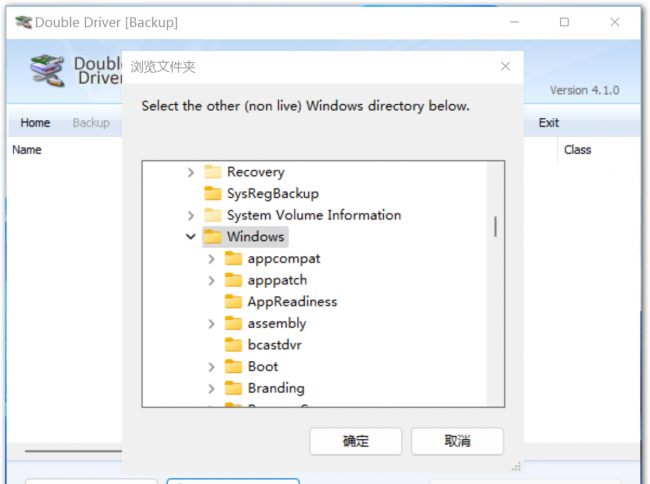Close the Double Driver window
Viewport: 650px width, 484px height.
pyautogui.click(x=615, y=22)
